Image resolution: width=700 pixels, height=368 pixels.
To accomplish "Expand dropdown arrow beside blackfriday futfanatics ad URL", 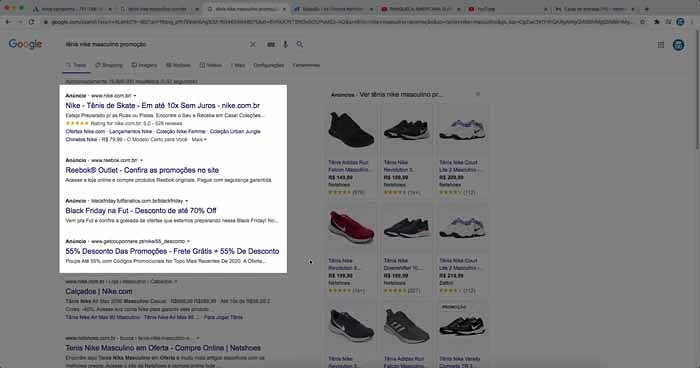I will 187,201.
